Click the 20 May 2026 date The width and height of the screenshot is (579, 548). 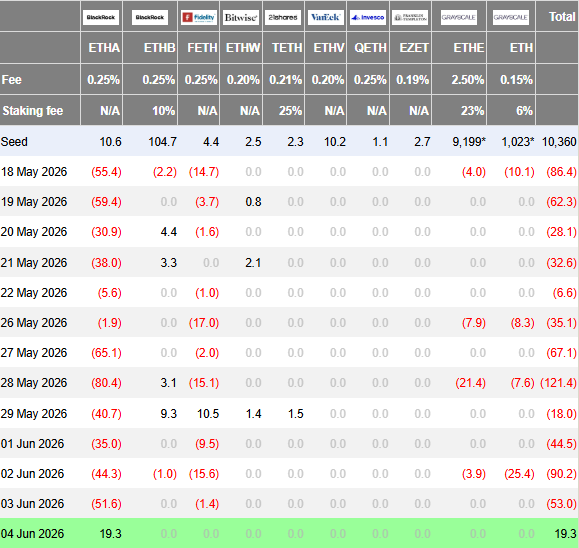tap(34, 232)
